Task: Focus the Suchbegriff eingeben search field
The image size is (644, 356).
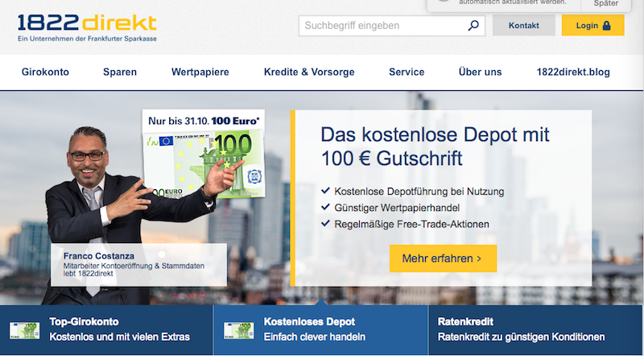Action: point(392,26)
